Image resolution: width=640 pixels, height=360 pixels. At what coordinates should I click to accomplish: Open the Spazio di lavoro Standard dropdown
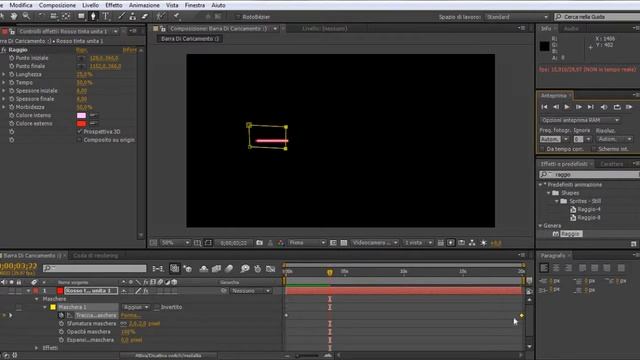[517, 17]
